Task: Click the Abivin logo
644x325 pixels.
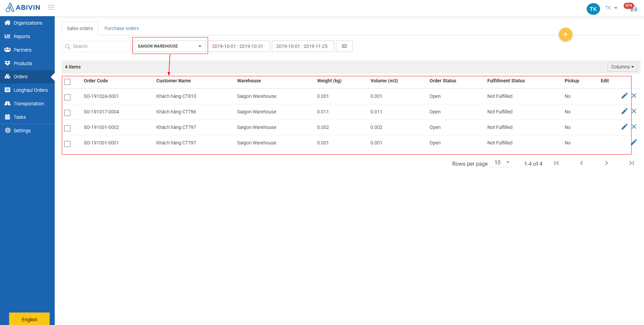Action: click(23, 7)
